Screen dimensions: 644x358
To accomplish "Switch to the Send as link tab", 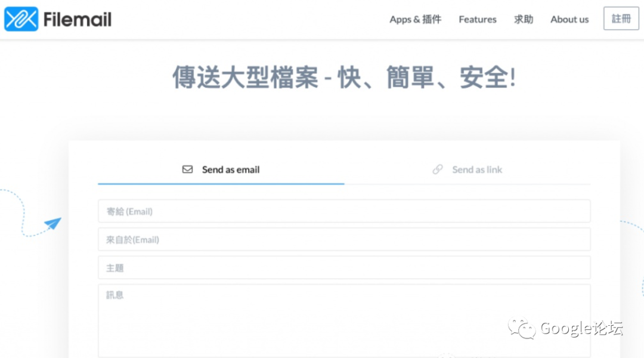I will (467, 169).
